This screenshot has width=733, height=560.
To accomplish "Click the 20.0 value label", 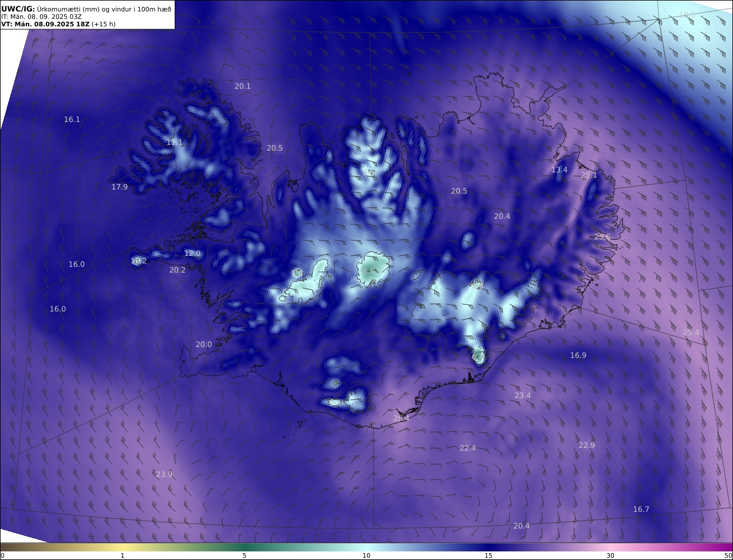I will tap(204, 344).
